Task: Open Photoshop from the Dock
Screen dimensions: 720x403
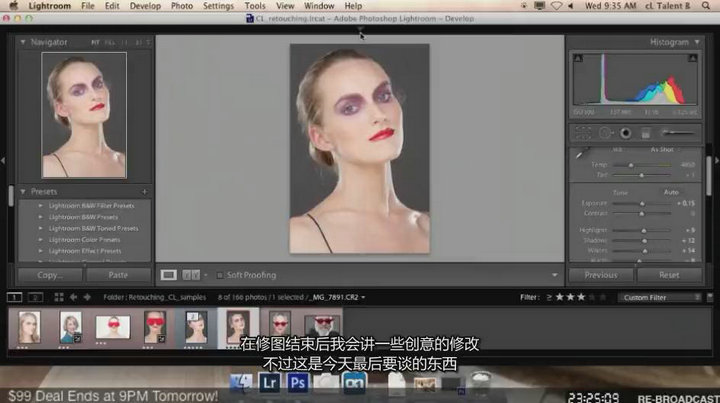Action: pyautogui.click(x=297, y=382)
